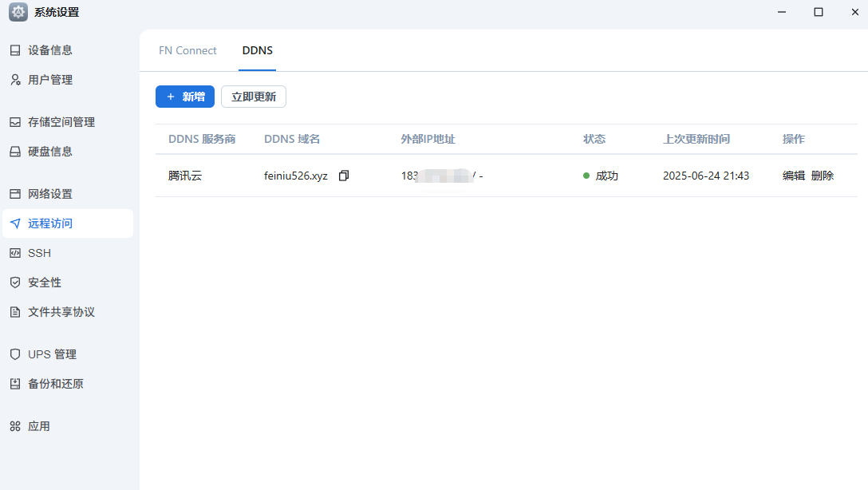Click the 安全性 shield icon
Image resolution: width=868 pixels, height=490 pixels.
pyautogui.click(x=15, y=283)
